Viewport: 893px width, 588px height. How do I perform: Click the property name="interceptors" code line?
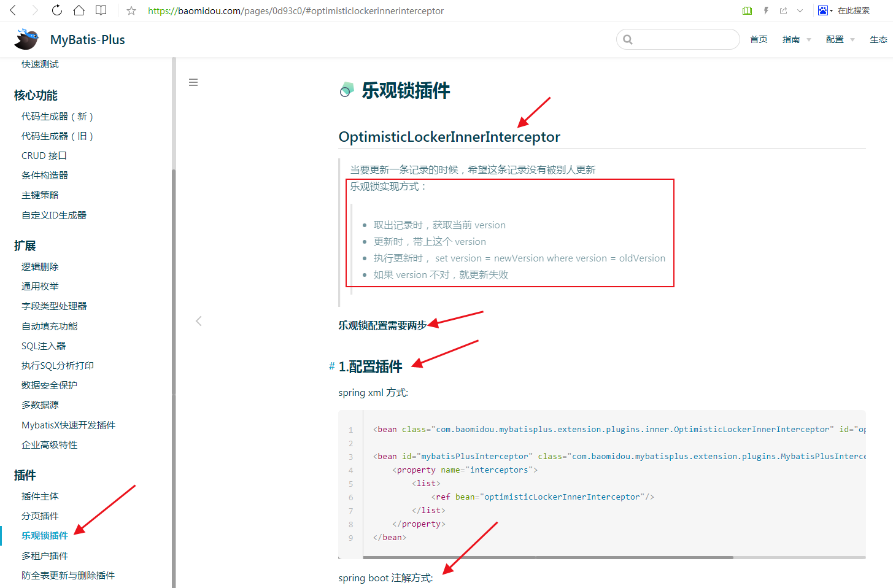coord(465,470)
